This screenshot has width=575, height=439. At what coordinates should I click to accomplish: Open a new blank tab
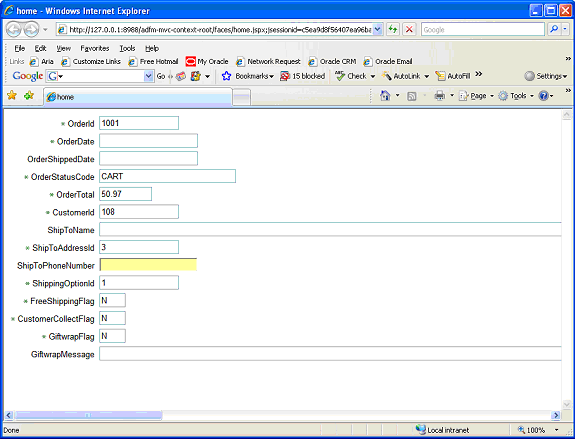click(x=242, y=97)
